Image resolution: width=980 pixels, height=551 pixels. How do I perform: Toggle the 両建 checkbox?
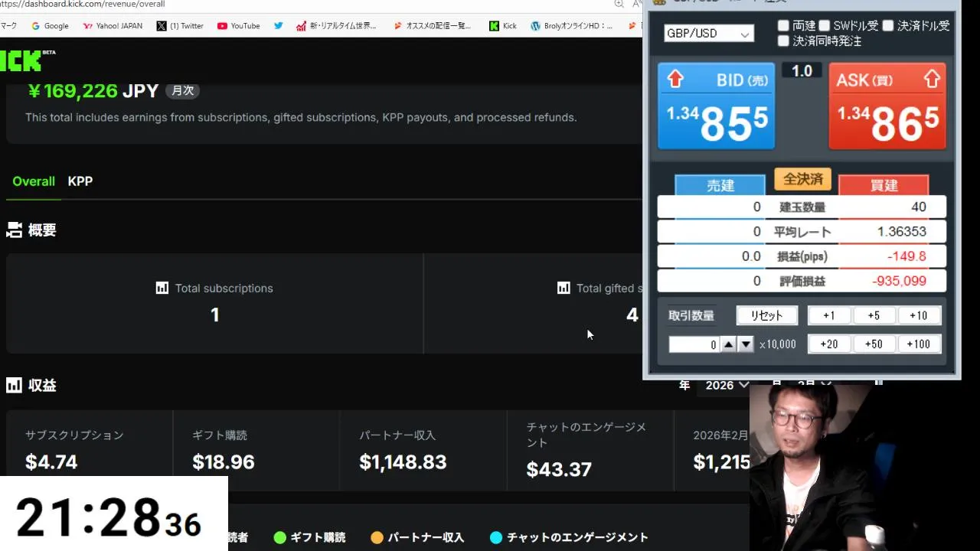coord(783,26)
